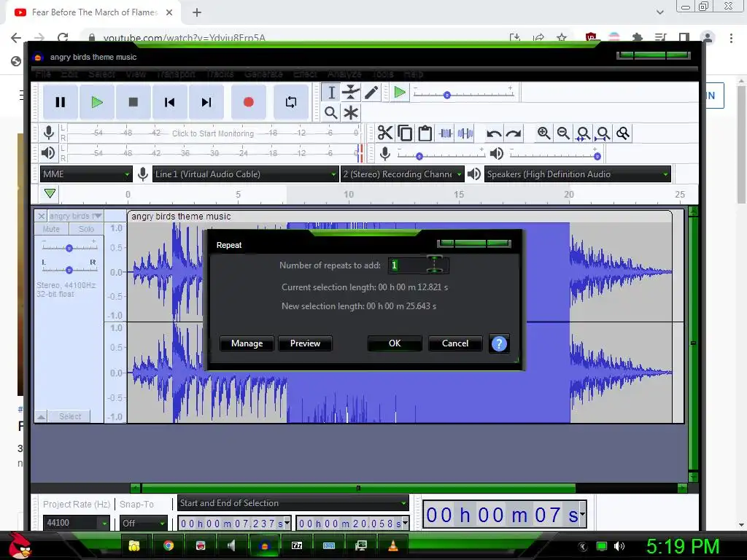Click the playback meter speaker icon
The height and width of the screenshot is (560, 747).
(48, 153)
